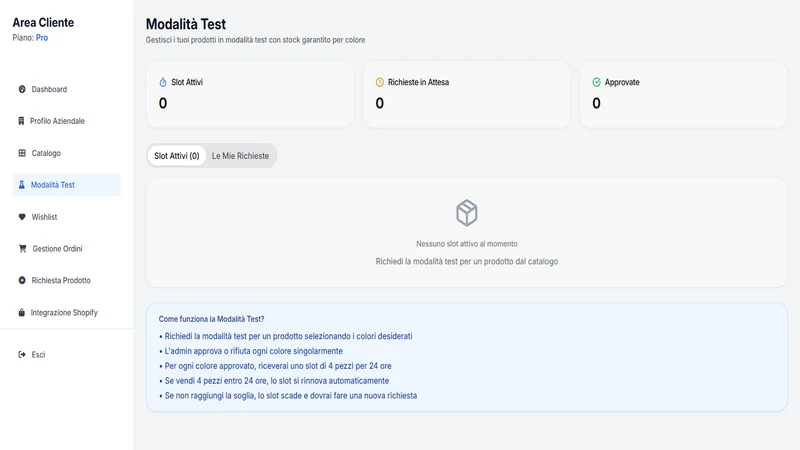The height and width of the screenshot is (450, 800).
Task: Click the empty-state package box icon
Action: pyautogui.click(x=467, y=213)
